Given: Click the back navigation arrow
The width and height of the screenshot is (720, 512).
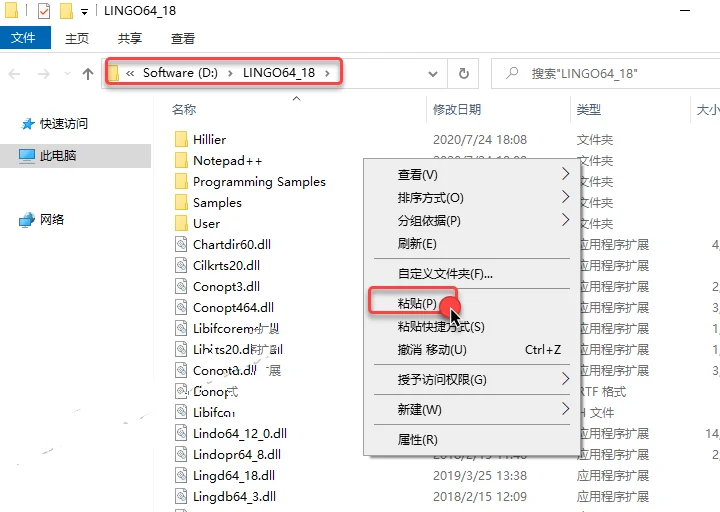Looking at the screenshot, I should pyautogui.click(x=15, y=73).
